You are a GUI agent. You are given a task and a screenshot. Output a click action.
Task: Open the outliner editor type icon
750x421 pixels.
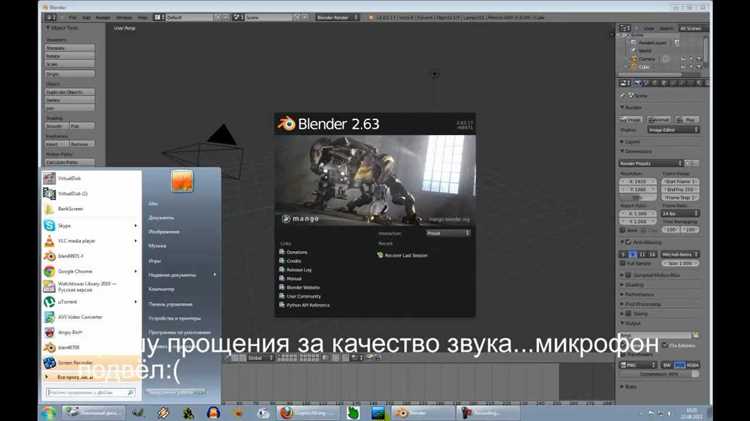pyautogui.click(x=625, y=28)
